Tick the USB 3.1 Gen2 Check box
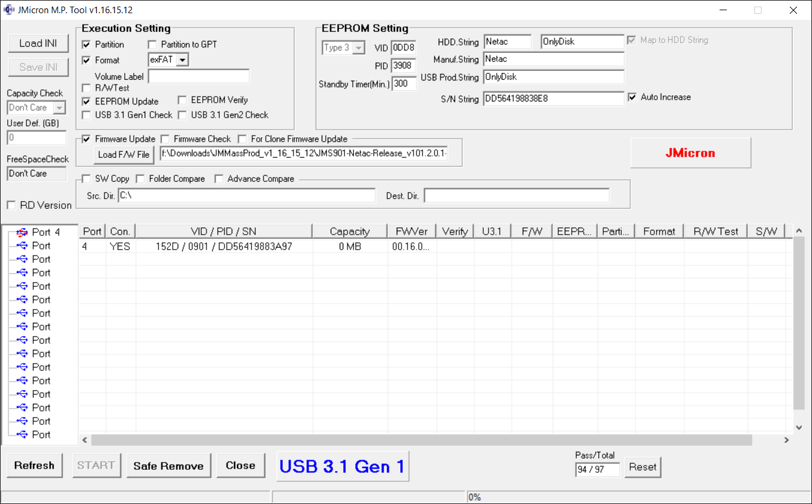The height and width of the screenshot is (504, 812). [x=182, y=115]
